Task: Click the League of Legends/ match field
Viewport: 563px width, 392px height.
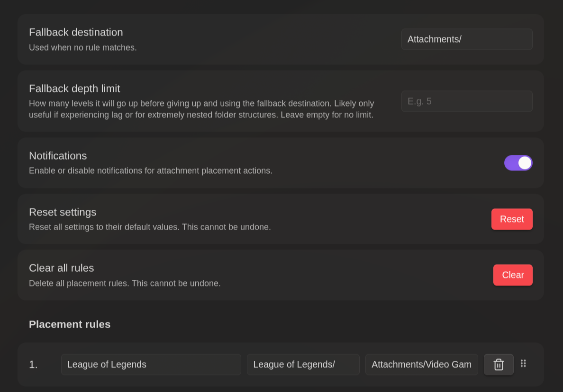Action: coord(303,365)
